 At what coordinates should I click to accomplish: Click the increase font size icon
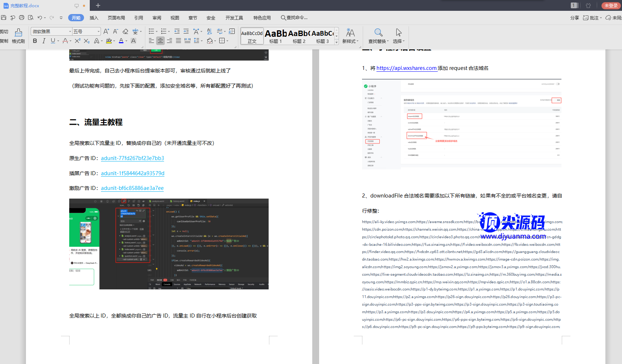[106, 32]
